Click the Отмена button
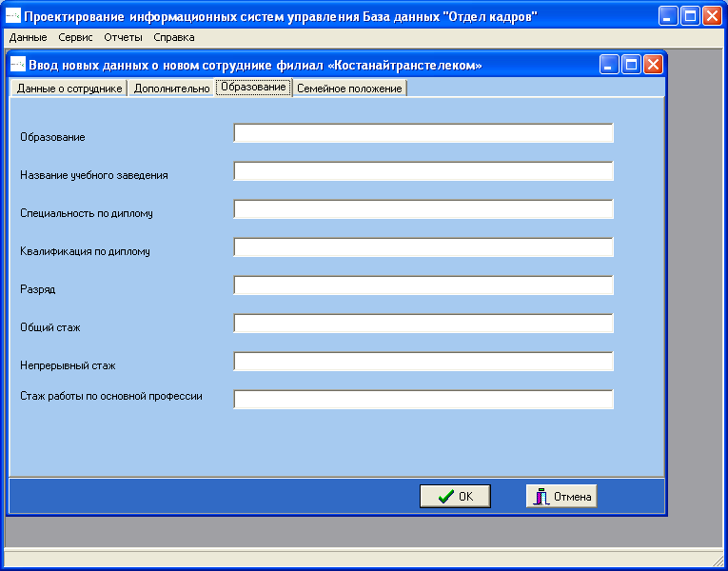The height and width of the screenshot is (571, 728). [x=561, y=496]
